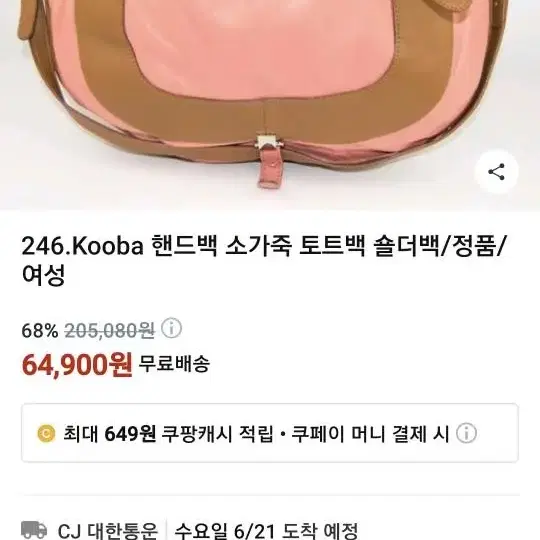The image size is (540, 540).
Task: Select the 246.Kooba 핸드백 product title
Action: [263, 261]
